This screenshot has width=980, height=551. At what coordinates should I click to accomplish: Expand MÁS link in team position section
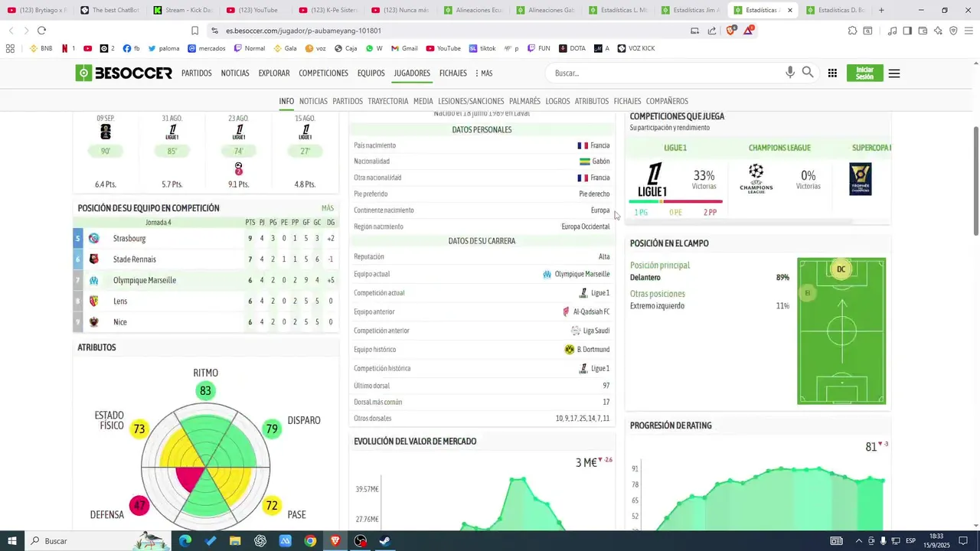click(x=328, y=208)
